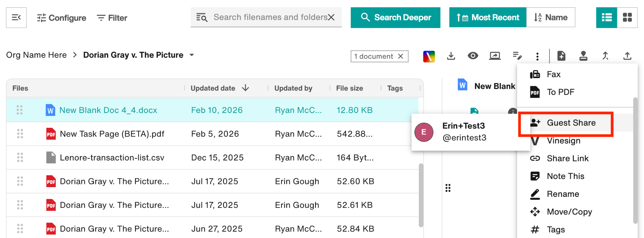The height and width of the screenshot is (238, 644).
Task: Focus the Search filenames and folders field
Action: tap(266, 17)
